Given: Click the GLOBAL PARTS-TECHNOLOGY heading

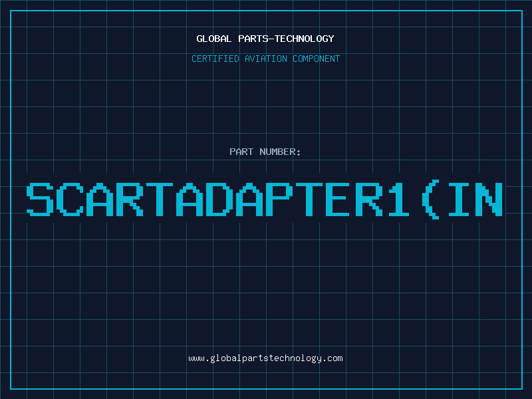Looking at the screenshot, I should [265, 39].
